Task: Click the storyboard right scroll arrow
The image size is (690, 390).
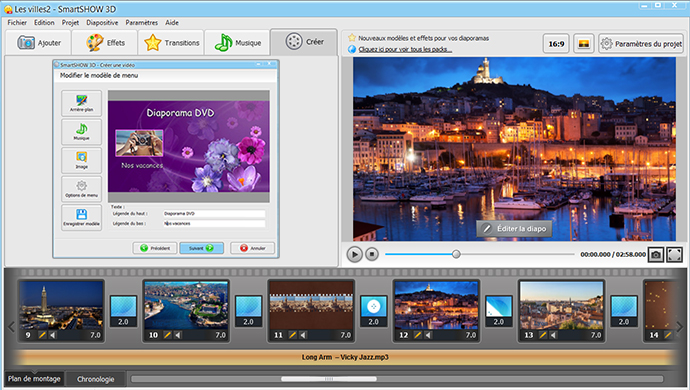Action: pyautogui.click(x=680, y=327)
